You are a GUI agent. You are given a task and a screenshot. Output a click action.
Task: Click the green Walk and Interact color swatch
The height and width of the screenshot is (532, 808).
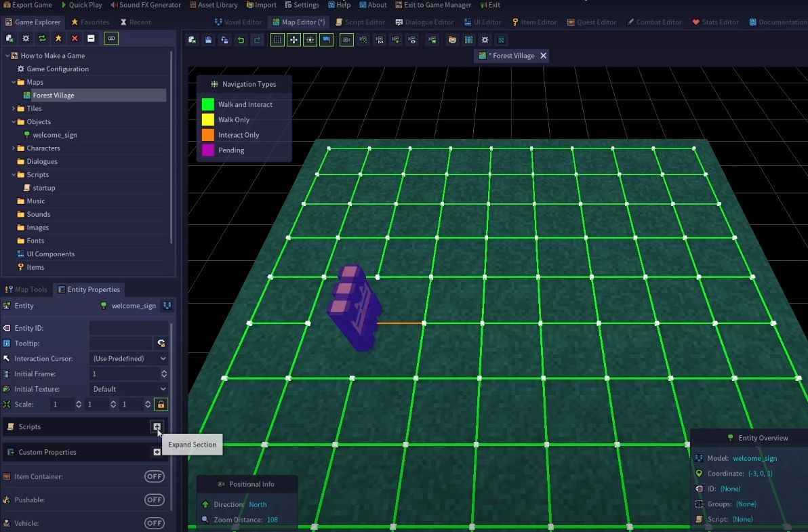[207, 104]
